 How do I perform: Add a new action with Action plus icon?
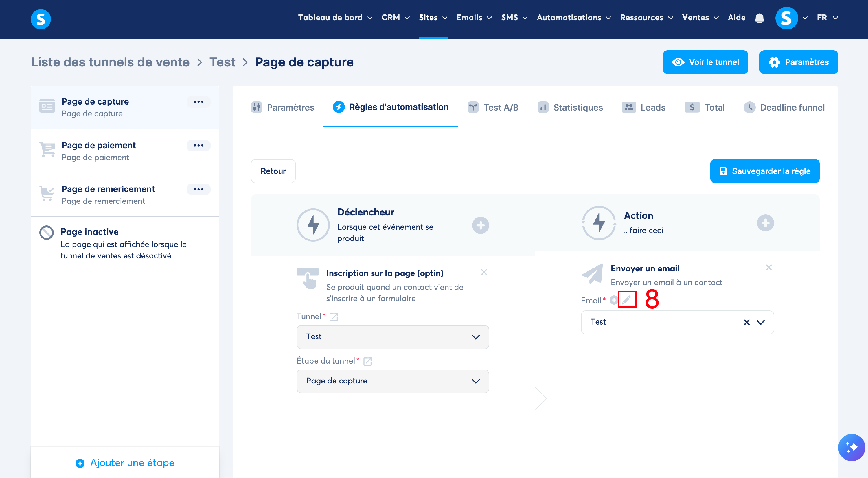(765, 223)
